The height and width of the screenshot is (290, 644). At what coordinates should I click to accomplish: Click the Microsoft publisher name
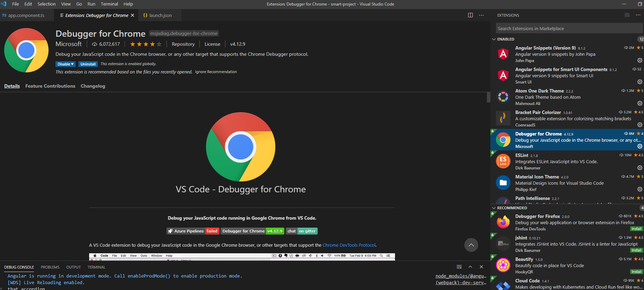coord(69,44)
